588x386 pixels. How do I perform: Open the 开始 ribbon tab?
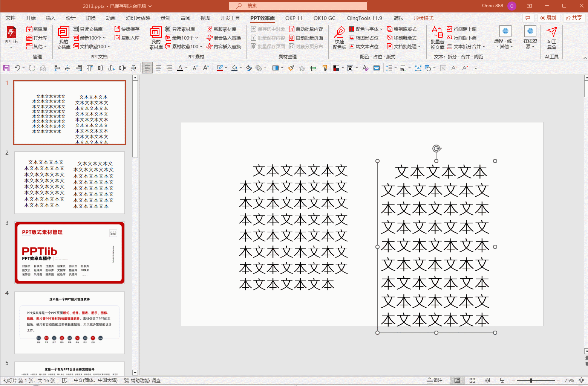click(31, 18)
